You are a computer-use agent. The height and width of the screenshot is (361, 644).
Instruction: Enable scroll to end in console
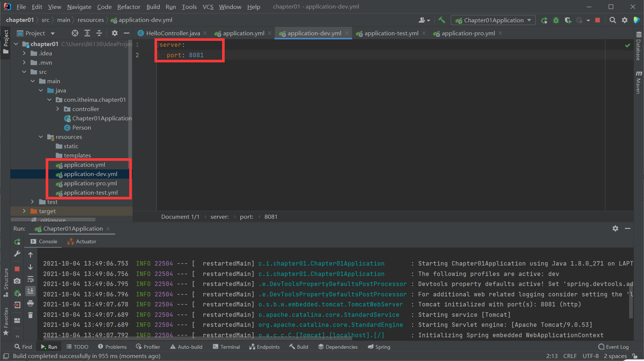click(x=31, y=292)
